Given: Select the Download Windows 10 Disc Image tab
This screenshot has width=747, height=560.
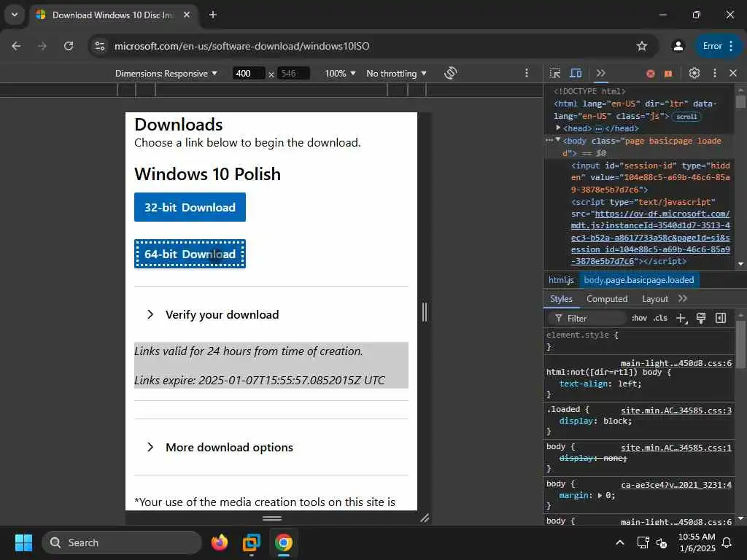Looking at the screenshot, I should coord(112,15).
